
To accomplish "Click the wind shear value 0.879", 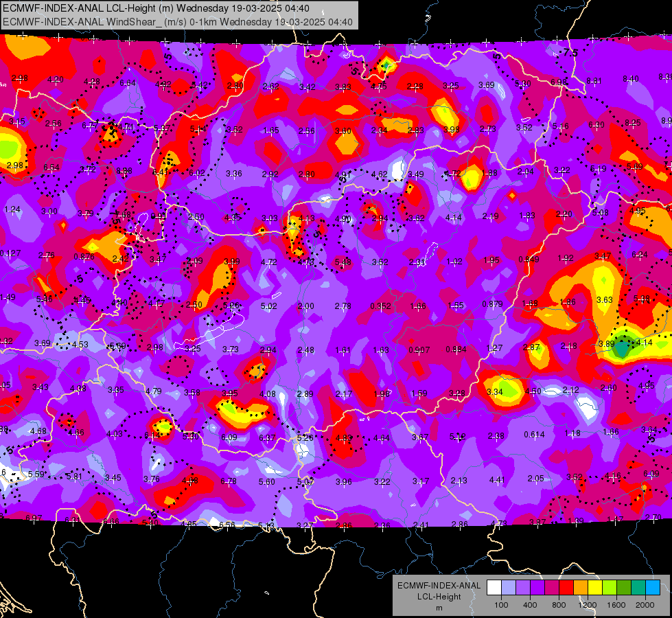I will click(x=492, y=304).
